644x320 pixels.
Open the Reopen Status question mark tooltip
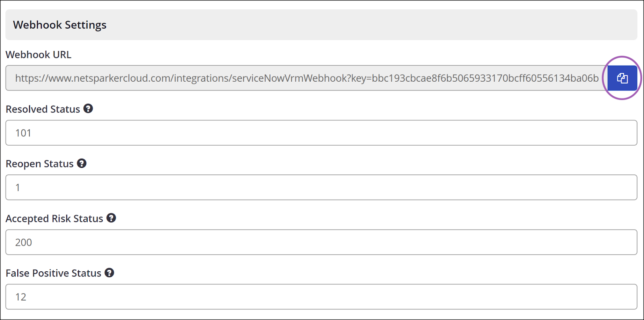[82, 163]
